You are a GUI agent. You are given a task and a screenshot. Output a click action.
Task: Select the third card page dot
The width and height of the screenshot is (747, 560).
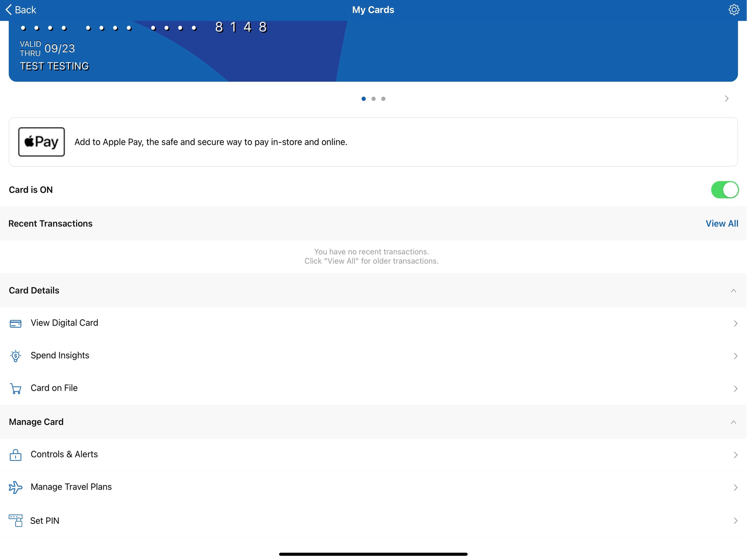(383, 99)
